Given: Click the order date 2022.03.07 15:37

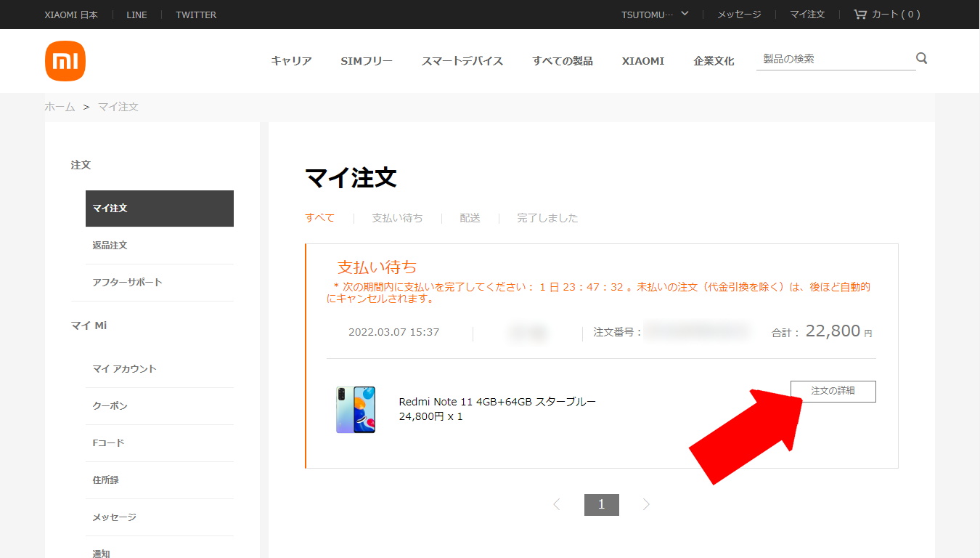Looking at the screenshot, I should click(x=393, y=332).
